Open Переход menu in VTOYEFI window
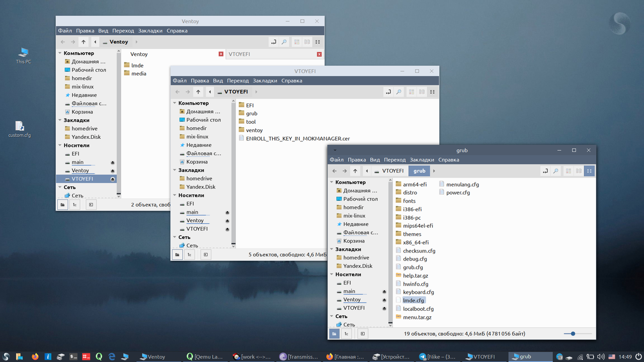Viewport: 644px width, 362px height. point(238,81)
